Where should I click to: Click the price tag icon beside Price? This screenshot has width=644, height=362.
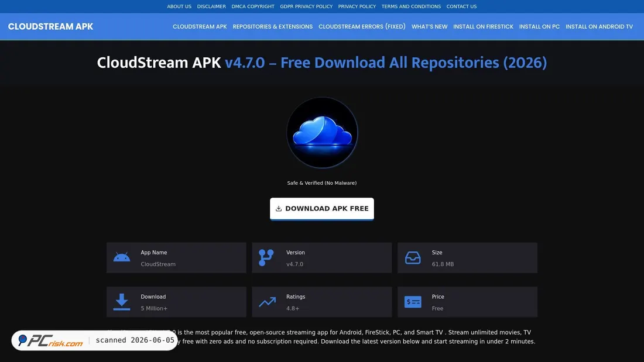click(413, 302)
